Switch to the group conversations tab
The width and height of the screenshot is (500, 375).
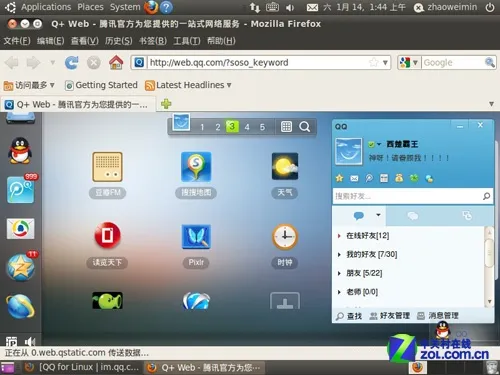click(413, 216)
